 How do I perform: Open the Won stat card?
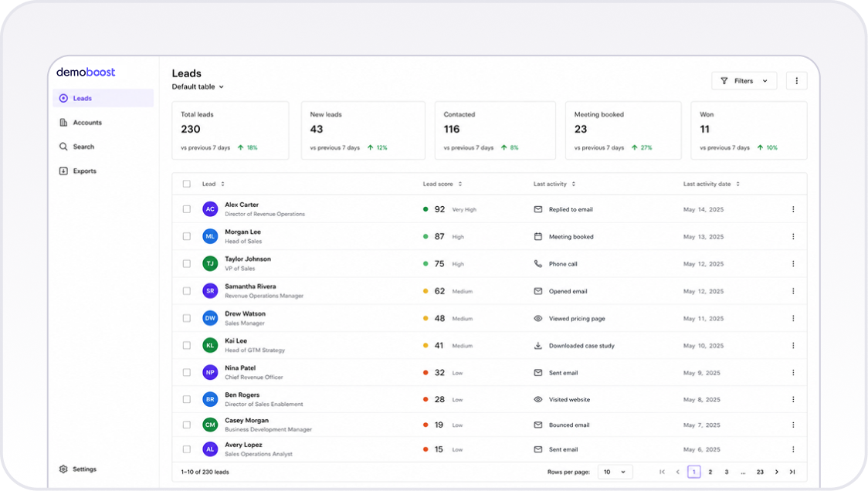[749, 130]
